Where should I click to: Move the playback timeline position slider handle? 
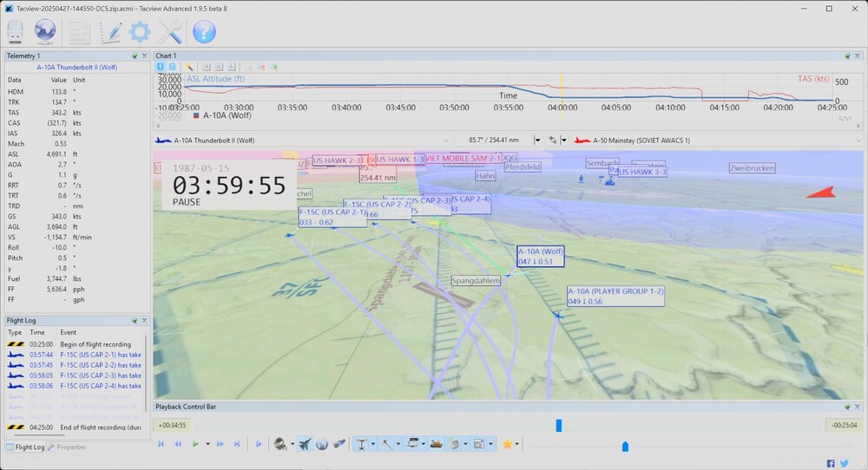coord(558,425)
